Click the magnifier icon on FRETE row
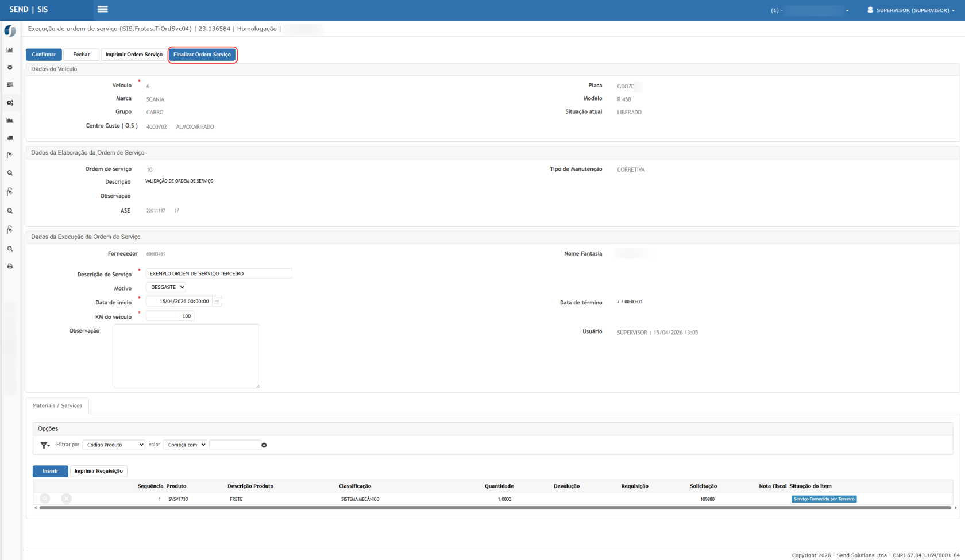 click(x=45, y=499)
